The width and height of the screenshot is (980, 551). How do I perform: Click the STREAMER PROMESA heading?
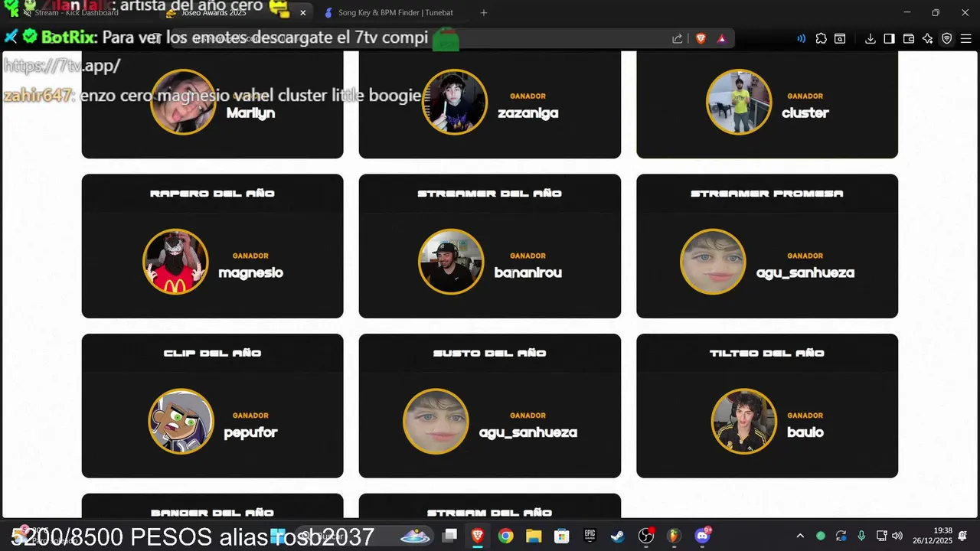[767, 194]
